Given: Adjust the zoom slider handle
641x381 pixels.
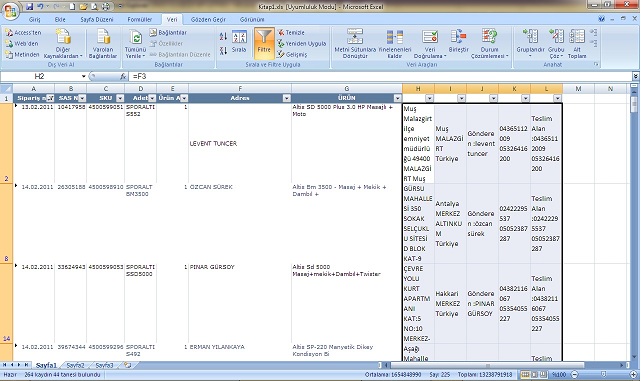Looking at the screenshot, I should (604, 374).
